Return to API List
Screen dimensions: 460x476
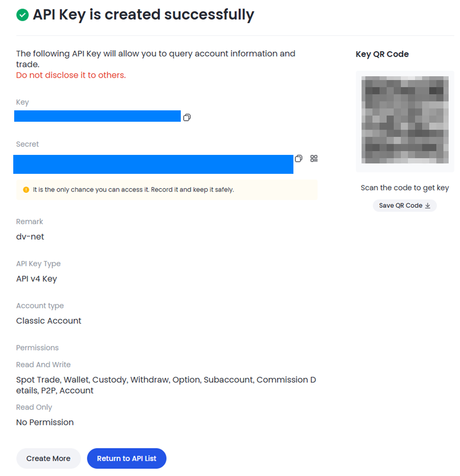126,458
